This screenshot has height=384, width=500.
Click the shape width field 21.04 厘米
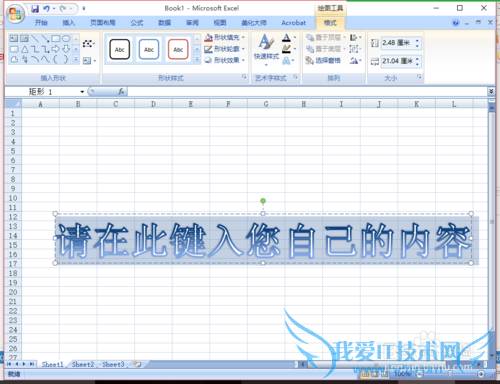click(398, 61)
